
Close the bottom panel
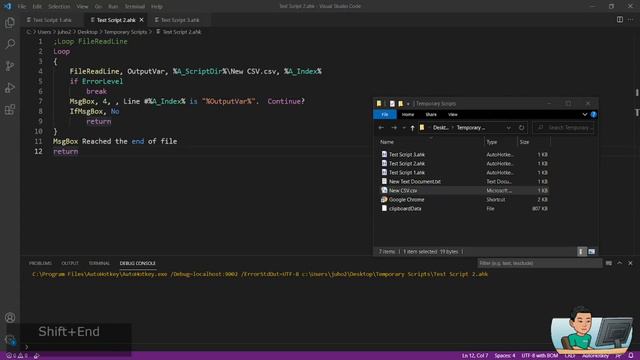(x=630, y=263)
